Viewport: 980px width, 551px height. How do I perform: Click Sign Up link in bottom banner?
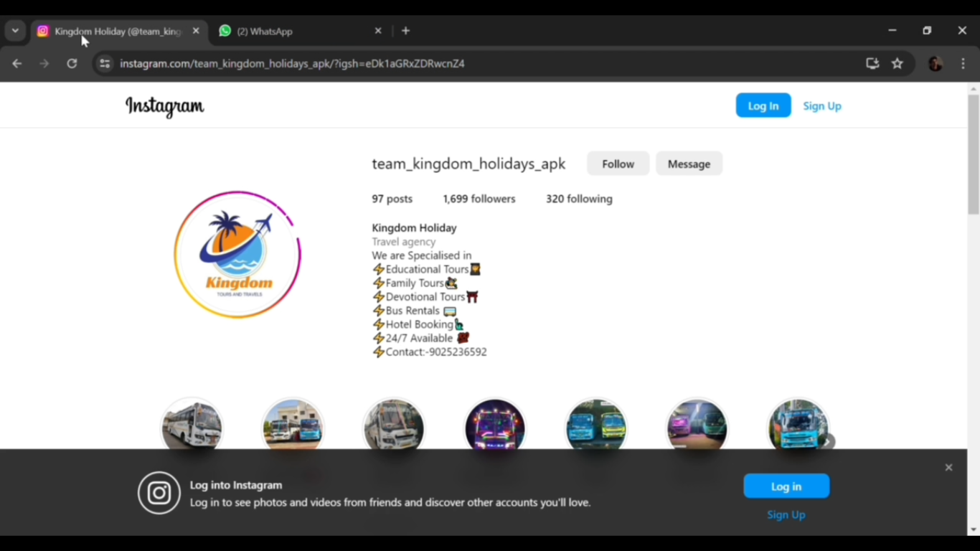click(x=786, y=514)
